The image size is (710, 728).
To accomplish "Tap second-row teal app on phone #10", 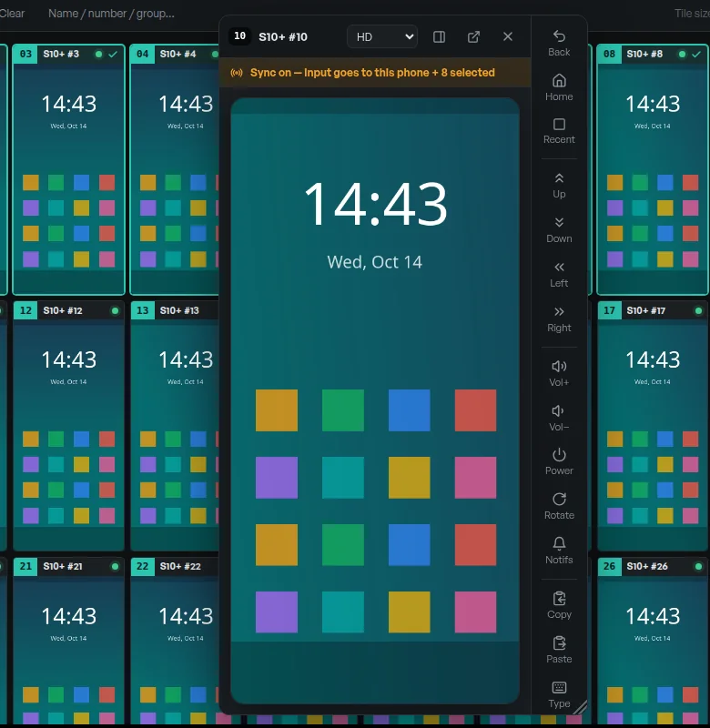I will pos(343,478).
